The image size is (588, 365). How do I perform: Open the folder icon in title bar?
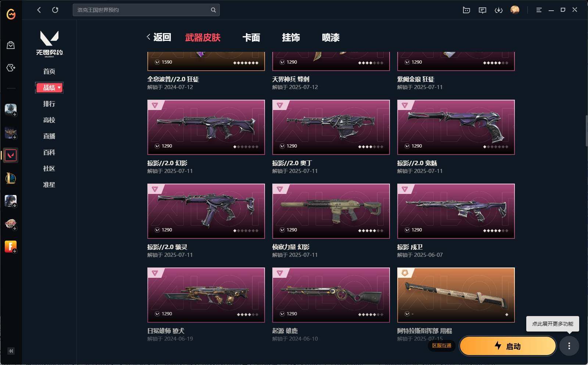(466, 10)
